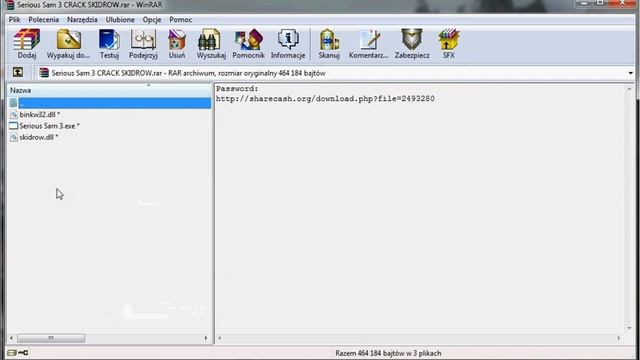
Task: Click the sharecash.org URL in comment
Action: [x=325, y=98]
